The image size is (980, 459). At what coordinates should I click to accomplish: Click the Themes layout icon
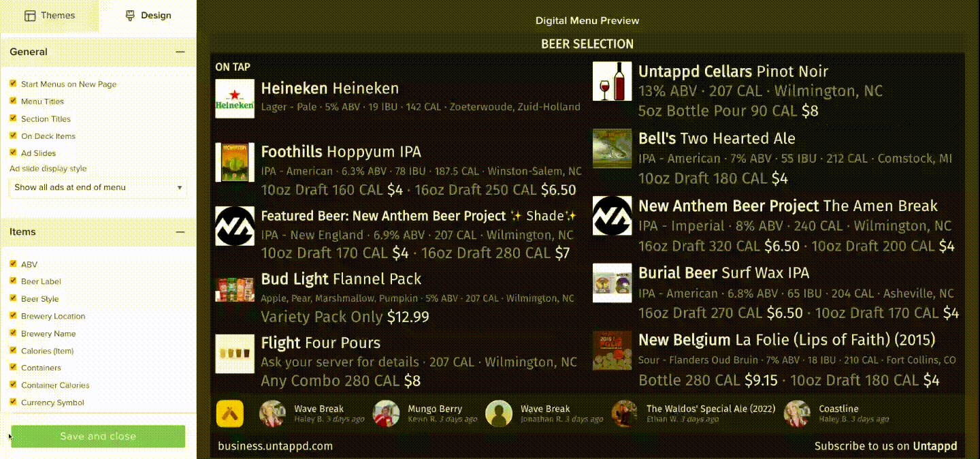point(30,16)
